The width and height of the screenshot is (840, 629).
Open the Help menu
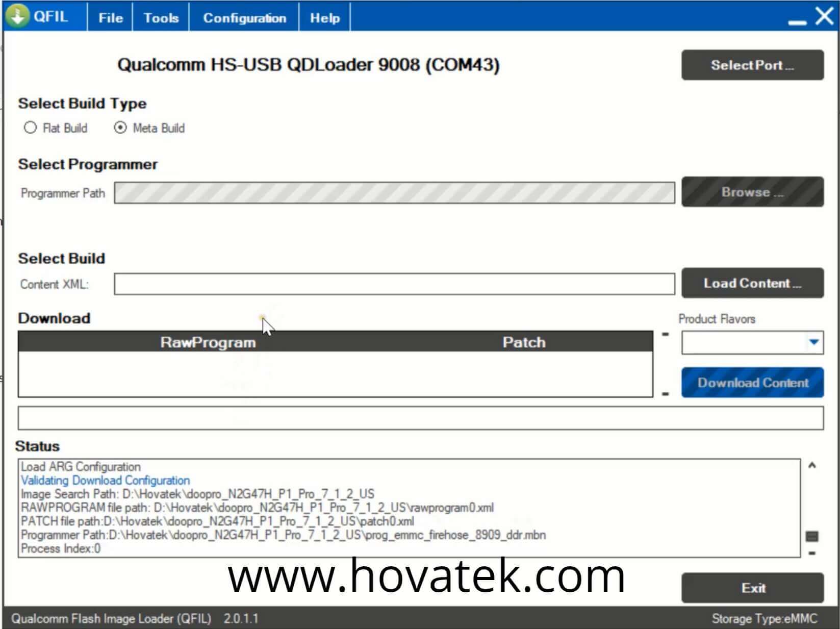(324, 18)
